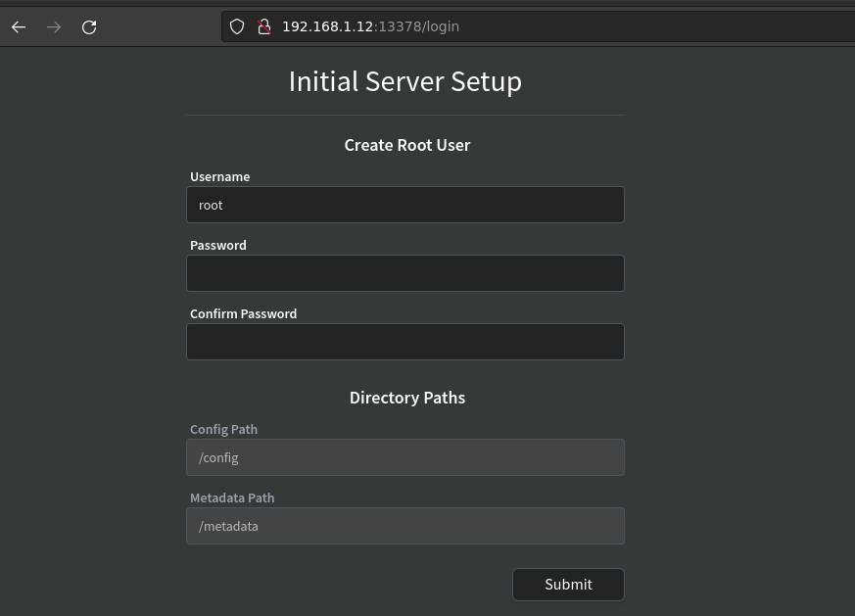The width and height of the screenshot is (855, 616).
Task: Click the Create Root User section heading
Action: click(407, 144)
